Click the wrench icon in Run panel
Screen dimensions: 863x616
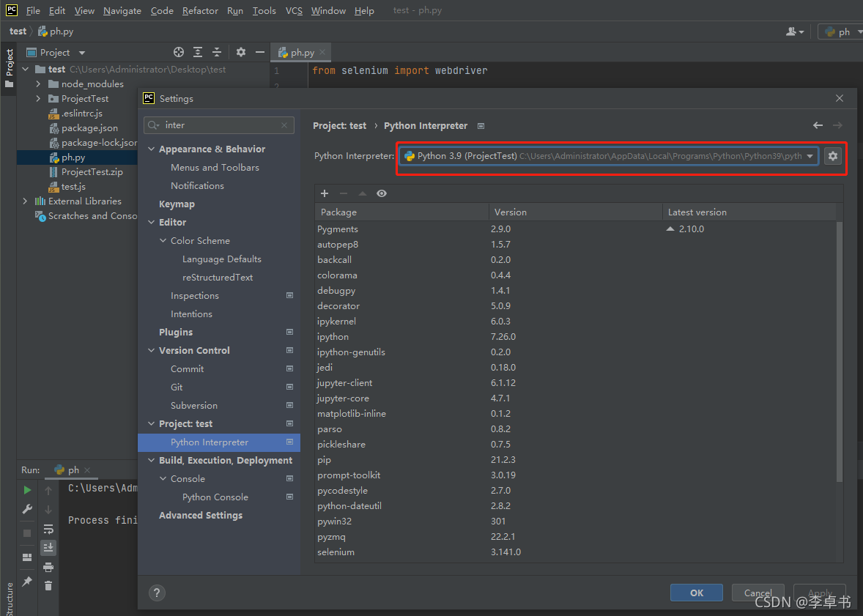[x=27, y=509]
